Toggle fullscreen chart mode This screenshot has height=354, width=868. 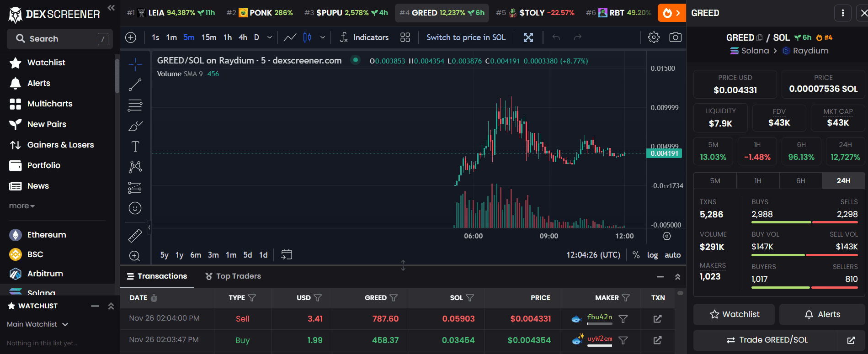click(x=528, y=37)
